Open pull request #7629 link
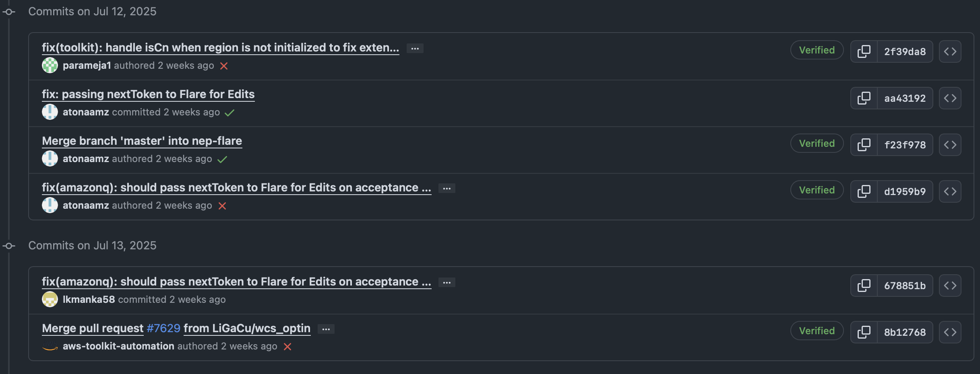The height and width of the screenshot is (374, 980). click(163, 328)
